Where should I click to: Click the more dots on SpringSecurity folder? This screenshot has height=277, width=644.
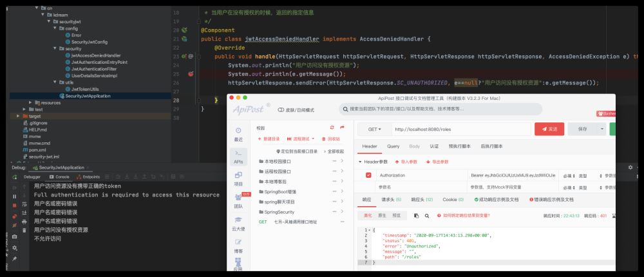334,212
